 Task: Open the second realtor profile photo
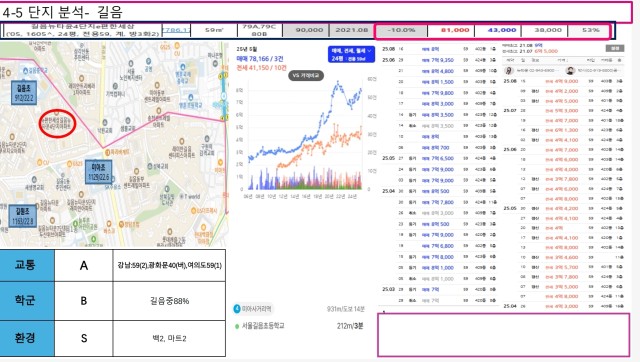coord(570,71)
